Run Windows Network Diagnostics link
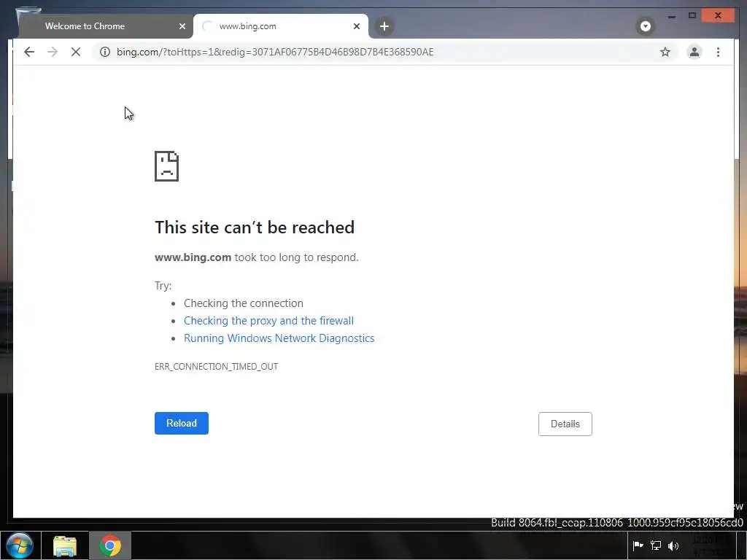 click(x=279, y=338)
